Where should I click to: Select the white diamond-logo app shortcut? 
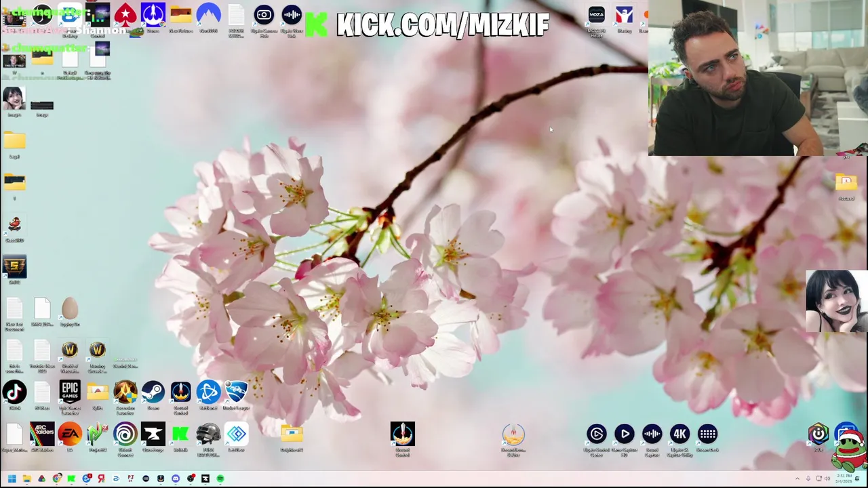coord(236,434)
